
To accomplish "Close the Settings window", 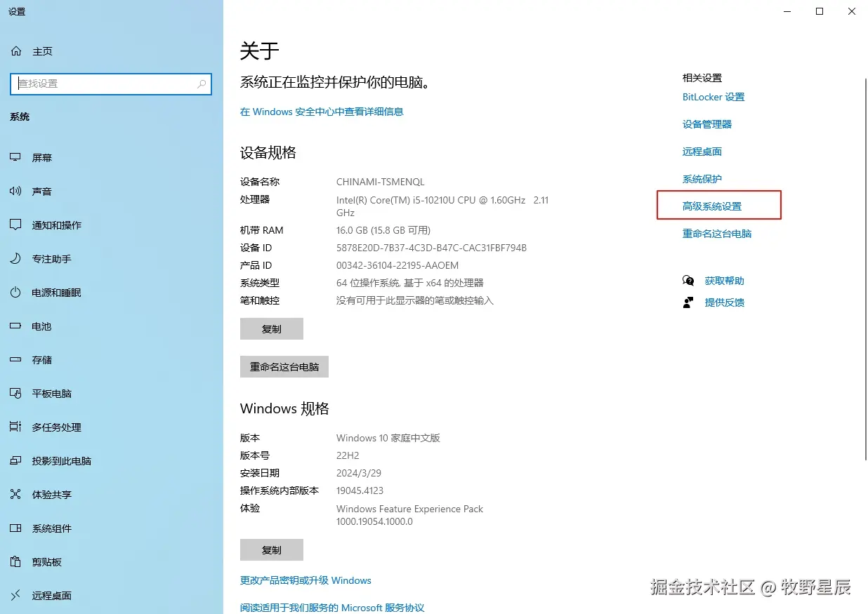I will tap(852, 11).
